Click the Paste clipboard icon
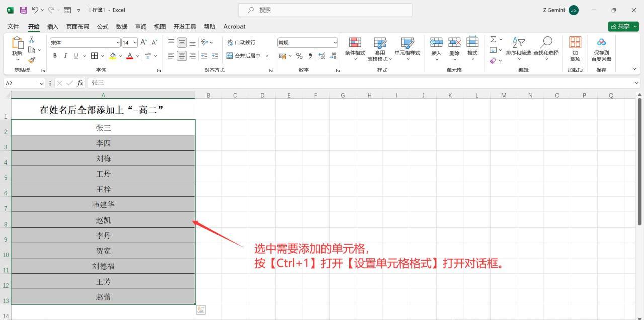Viewport: 644px width, 320px height. pyautogui.click(x=17, y=44)
